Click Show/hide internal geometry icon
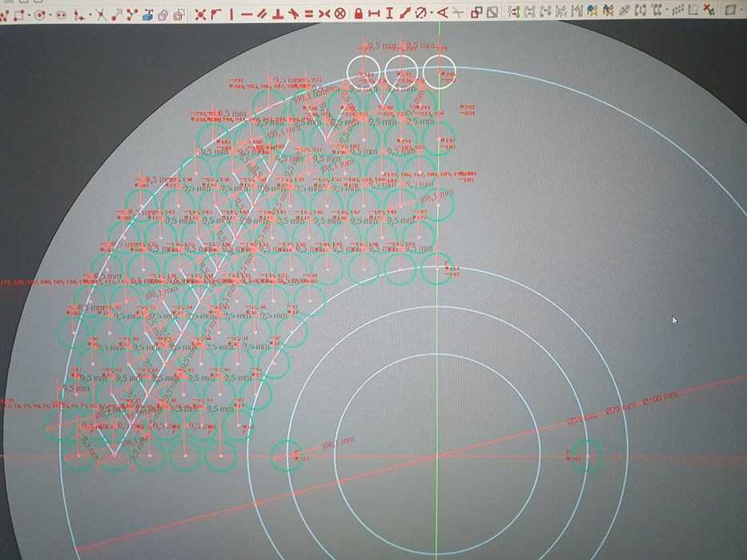Viewport: 747px width, 560px height. coord(625,10)
